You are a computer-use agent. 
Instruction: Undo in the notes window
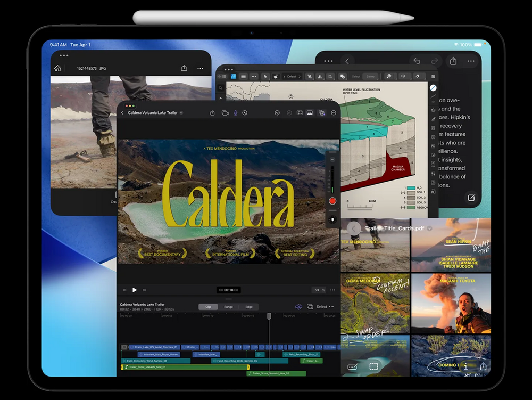pyautogui.click(x=417, y=61)
